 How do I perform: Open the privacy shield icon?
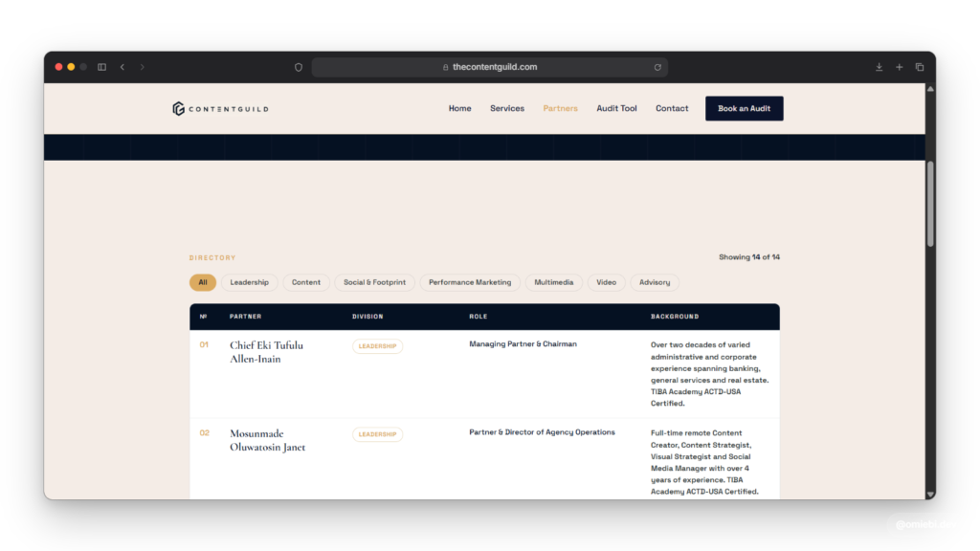pyautogui.click(x=299, y=67)
